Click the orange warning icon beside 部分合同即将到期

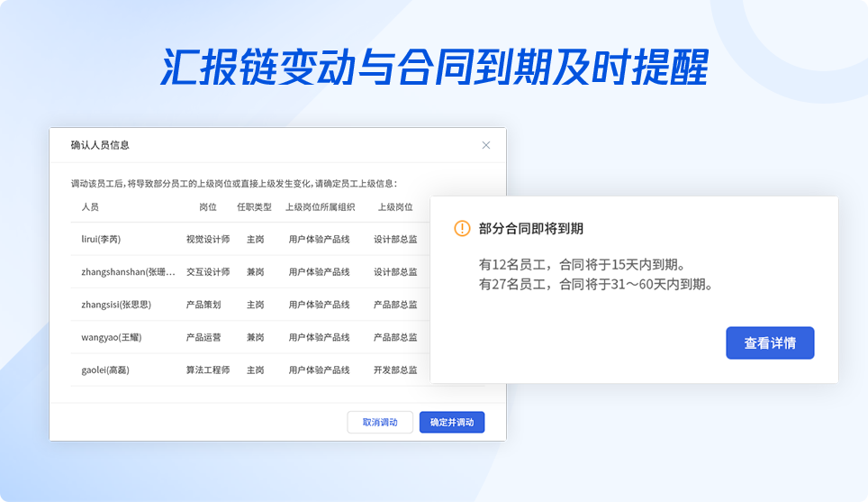(x=462, y=228)
